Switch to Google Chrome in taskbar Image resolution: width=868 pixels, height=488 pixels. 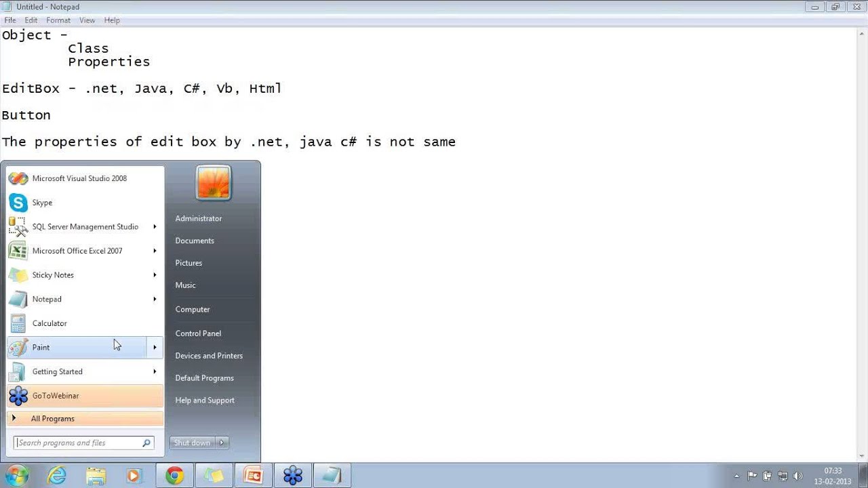[175, 476]
